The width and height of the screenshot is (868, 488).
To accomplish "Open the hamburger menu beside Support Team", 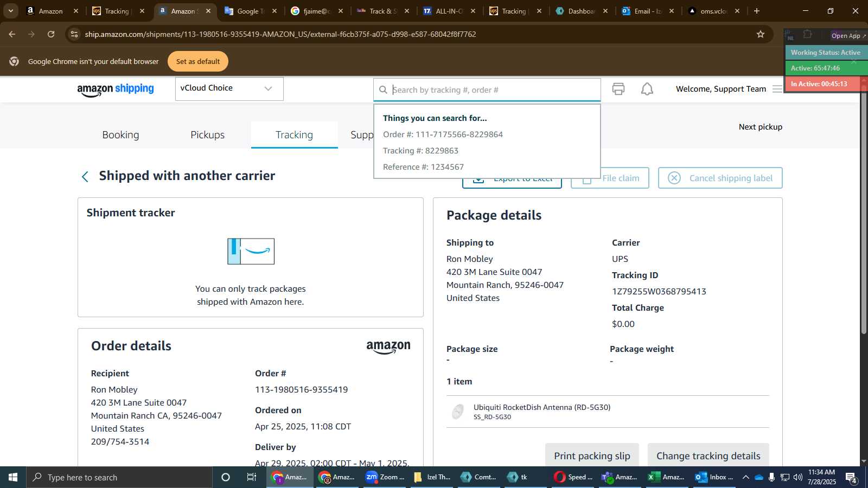I will coord(777,89).
